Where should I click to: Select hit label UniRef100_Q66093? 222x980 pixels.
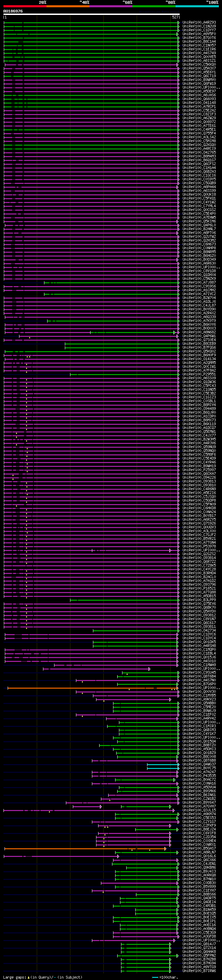pyautogui.click(x=199, y=99)
